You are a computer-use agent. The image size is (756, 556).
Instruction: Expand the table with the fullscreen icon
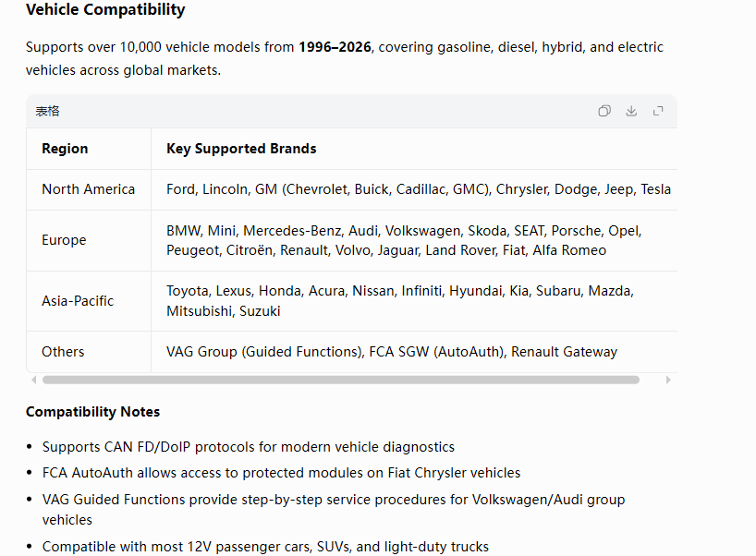click(658, 111)
